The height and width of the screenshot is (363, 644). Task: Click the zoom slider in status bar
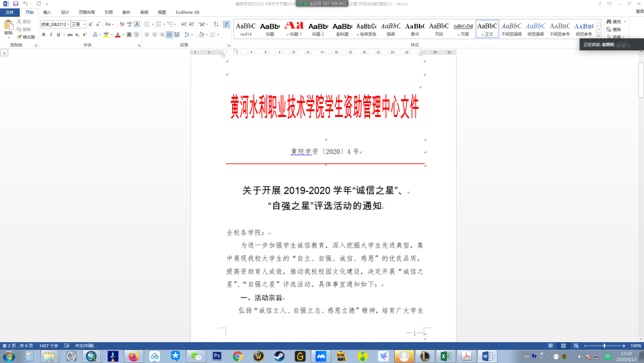click(x=604, y=346)
